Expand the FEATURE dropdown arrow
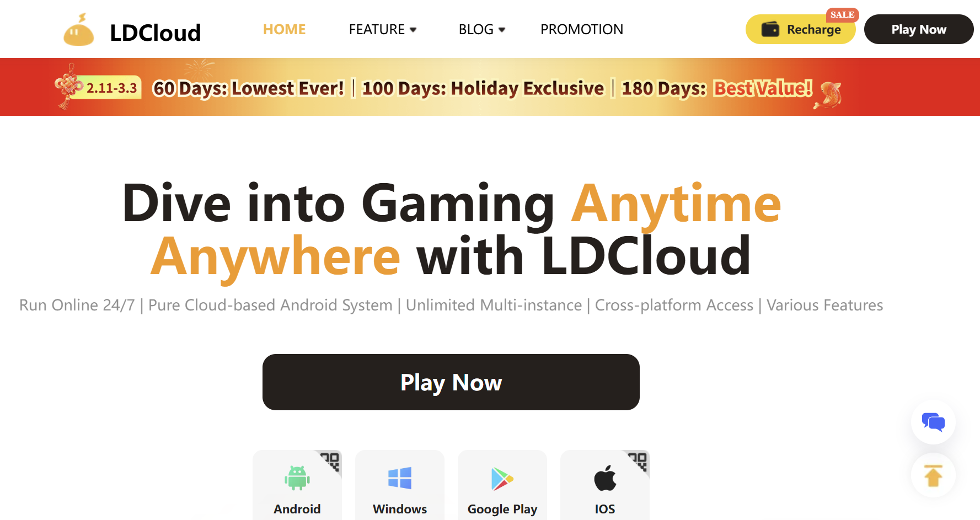 click(413, 30)
